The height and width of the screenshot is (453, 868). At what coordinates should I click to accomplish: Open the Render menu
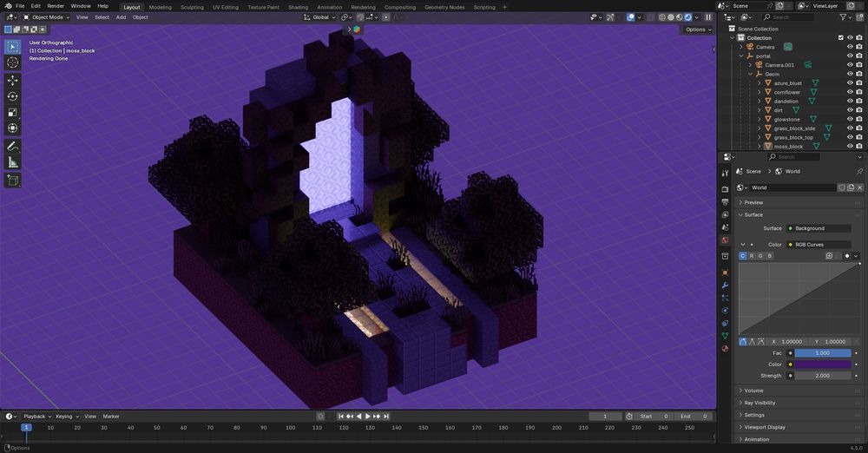(x=56, y=6)
